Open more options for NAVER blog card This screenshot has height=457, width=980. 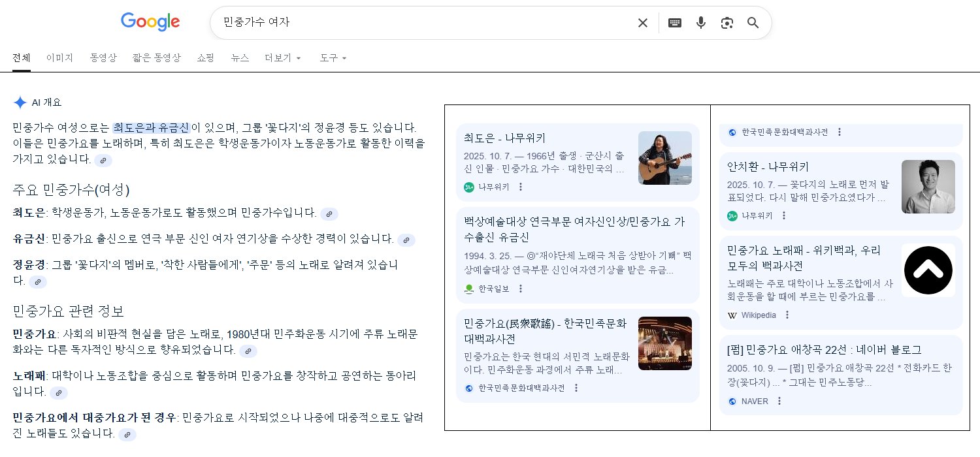click(779, 401)
